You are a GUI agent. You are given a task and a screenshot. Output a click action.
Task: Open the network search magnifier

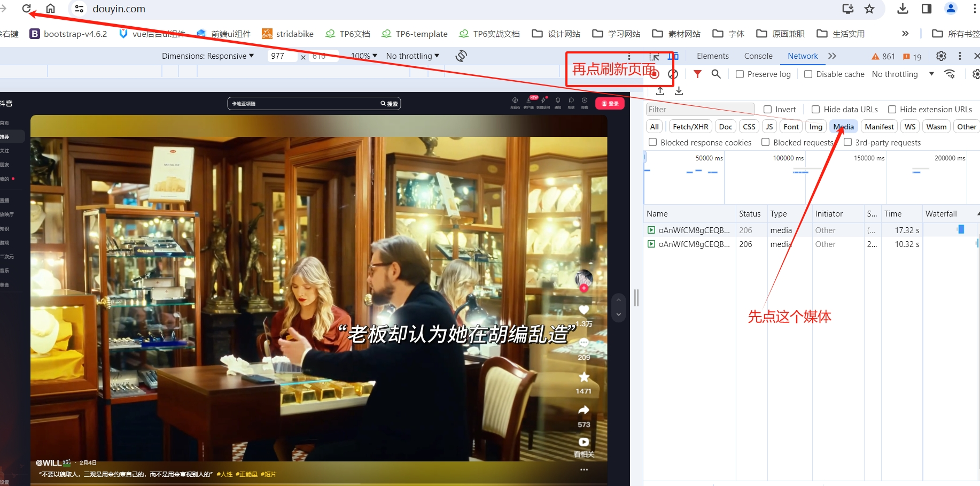click(716, 74)
